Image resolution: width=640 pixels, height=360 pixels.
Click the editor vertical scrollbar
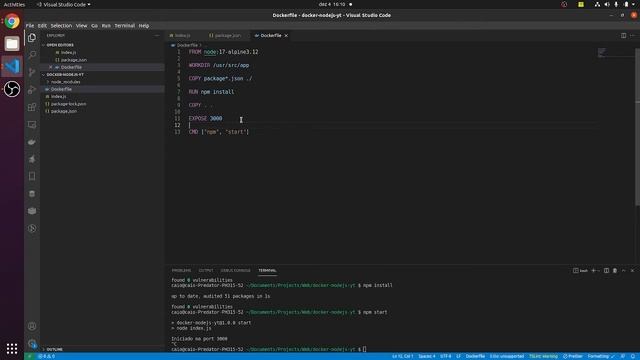(638, 127)
